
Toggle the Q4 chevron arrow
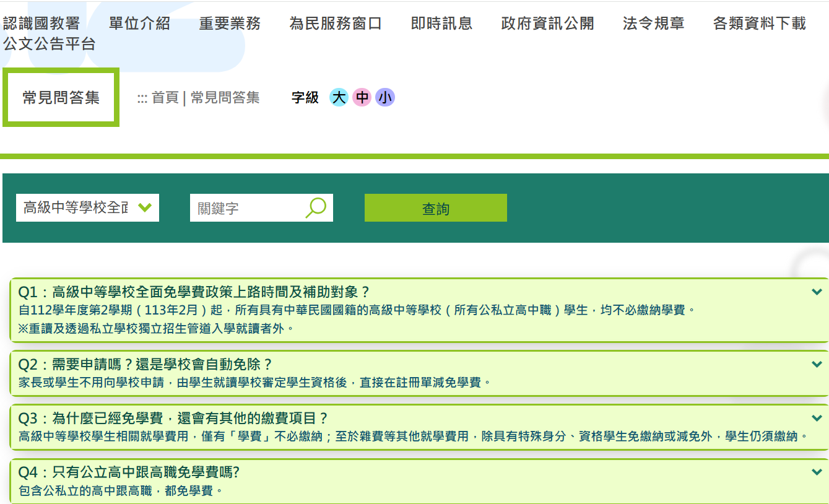pyautogui.click(x=817, y=472)
